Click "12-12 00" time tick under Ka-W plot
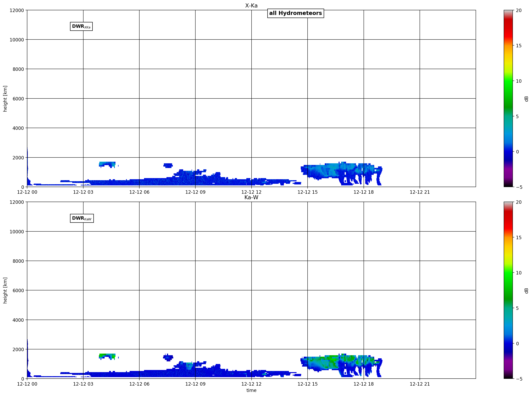The image size is (532, 396). pos(27,384)
